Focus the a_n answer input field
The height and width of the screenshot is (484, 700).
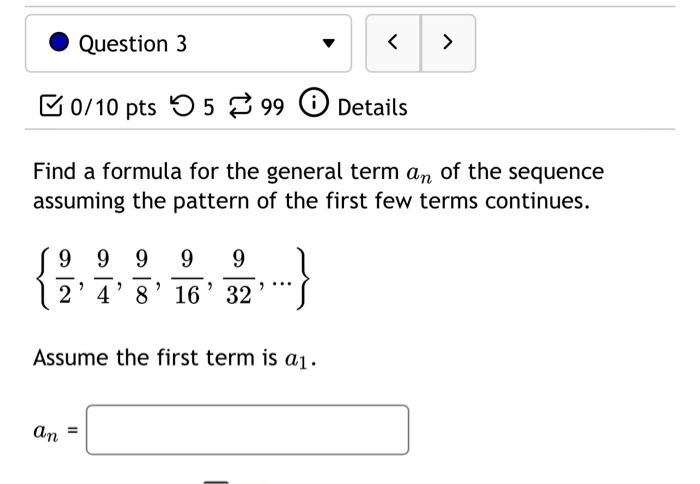247,429
